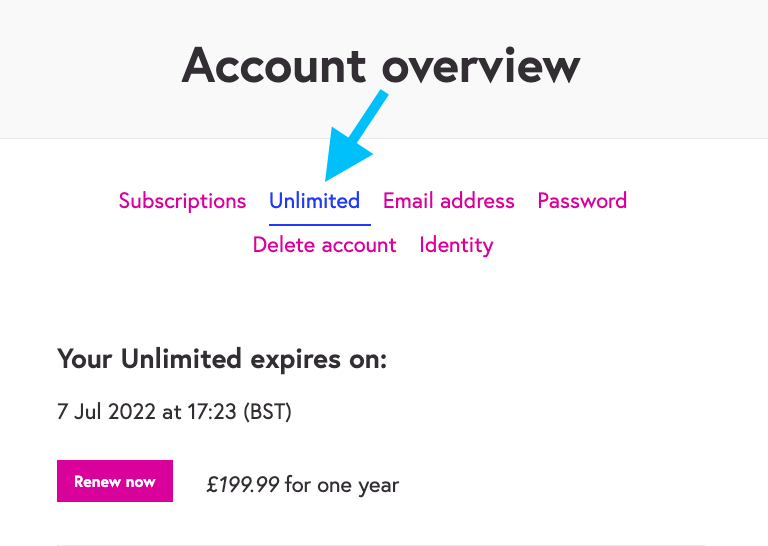Click the word 'overview' in the title

click(482, 66)
